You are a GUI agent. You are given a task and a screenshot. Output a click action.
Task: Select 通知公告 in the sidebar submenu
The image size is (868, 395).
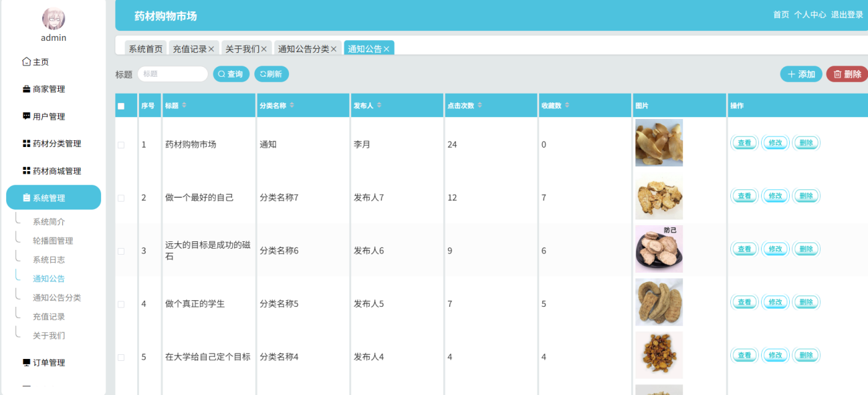(49, 279)
